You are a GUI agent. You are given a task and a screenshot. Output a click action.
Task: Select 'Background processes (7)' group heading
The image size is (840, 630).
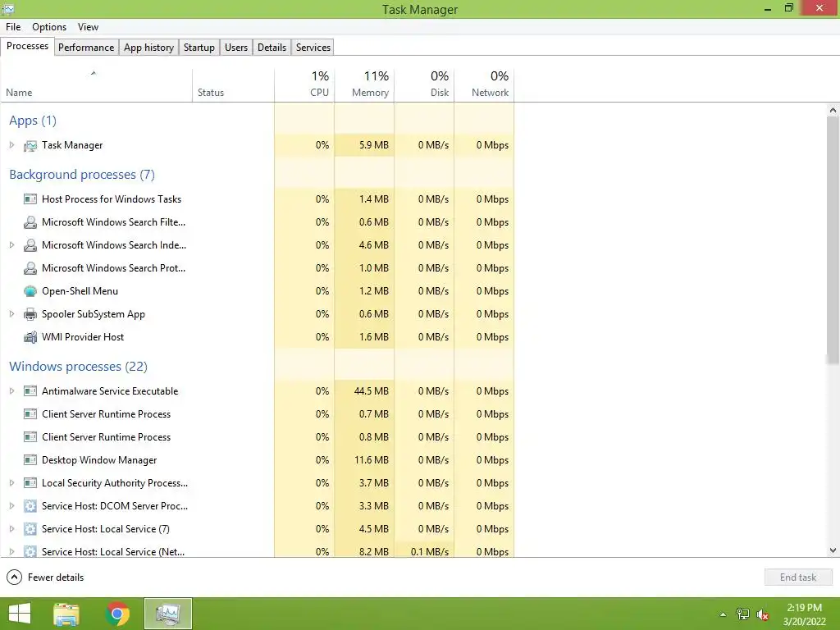82,175
